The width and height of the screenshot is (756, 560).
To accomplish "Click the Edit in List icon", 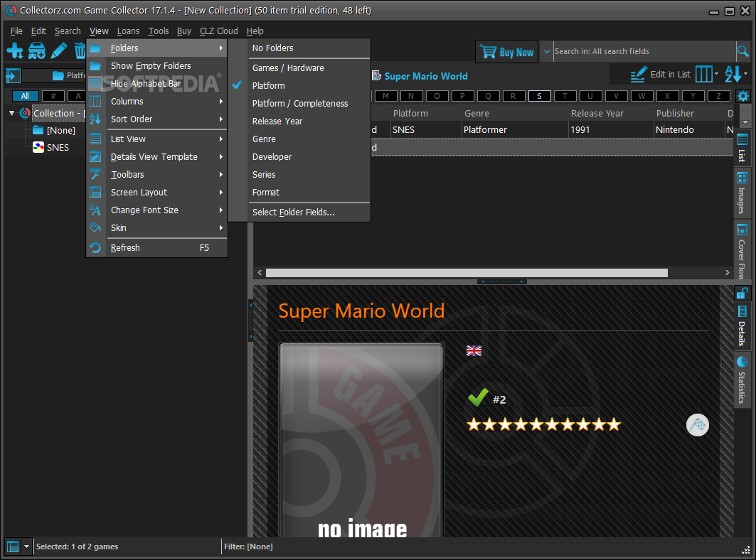I will (638, 75).
